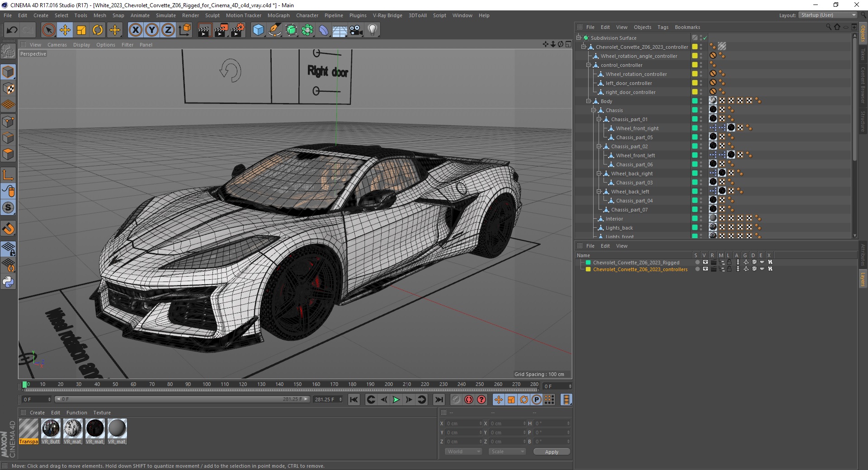
Task: Collapse Wheel_back_right node
Action: (599, 174)
